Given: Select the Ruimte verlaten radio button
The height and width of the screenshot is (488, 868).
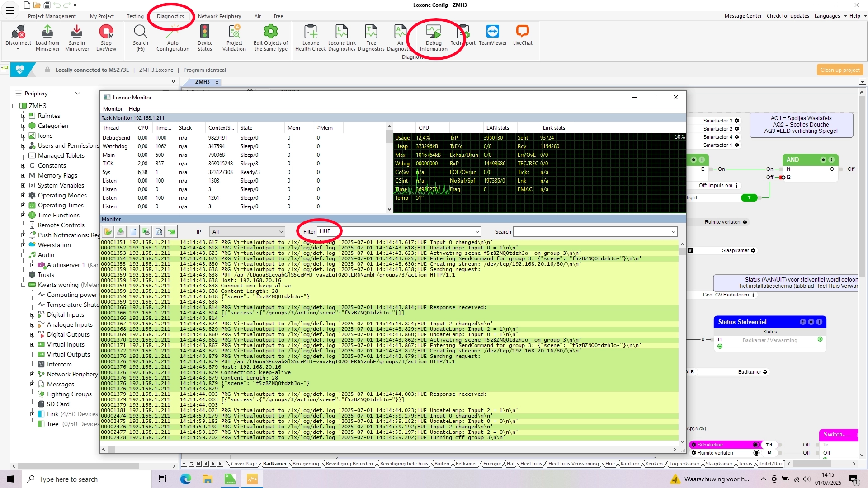Looking at the screenshot, I should [x=756, y=453].
